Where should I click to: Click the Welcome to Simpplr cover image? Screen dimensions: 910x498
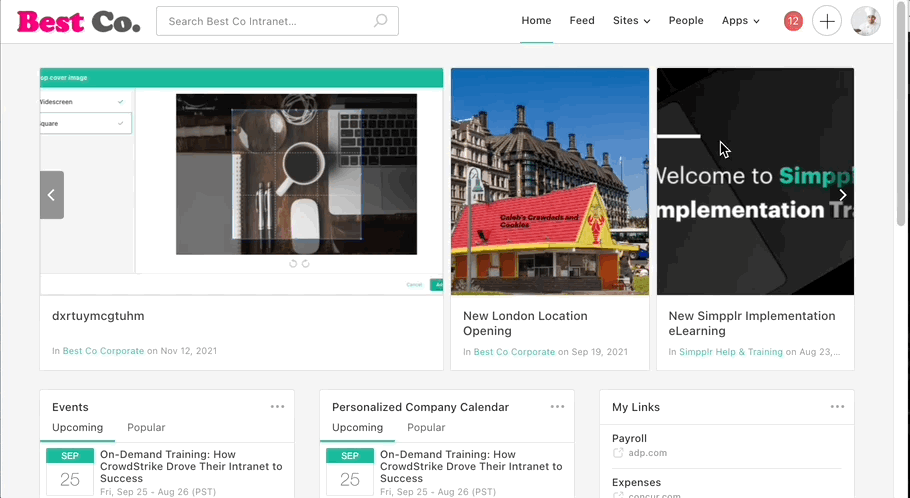tap(755, 181)
